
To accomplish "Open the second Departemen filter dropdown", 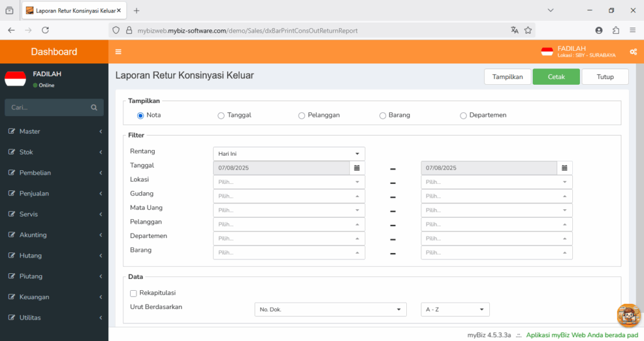I will point(497,239).
